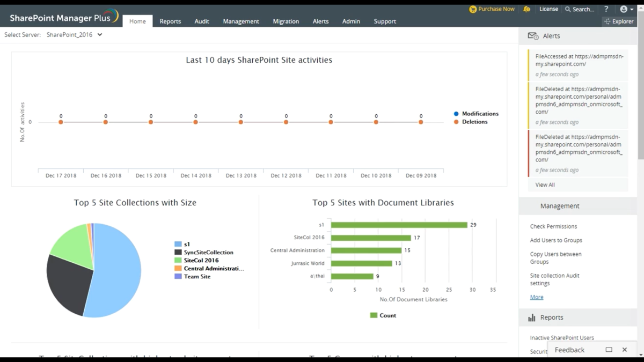Viewport: 644px width, 362px height.
Task: Go to the Management tab
Action: coord(241,21)
